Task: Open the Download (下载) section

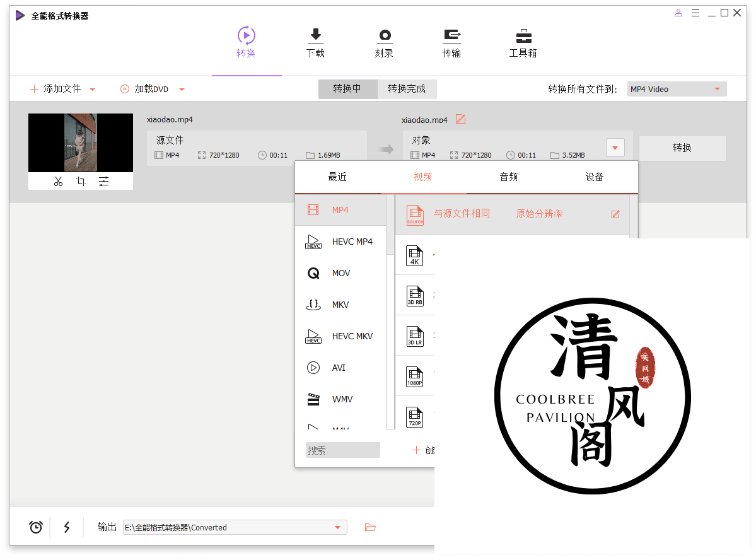Action: coord(315,42)
